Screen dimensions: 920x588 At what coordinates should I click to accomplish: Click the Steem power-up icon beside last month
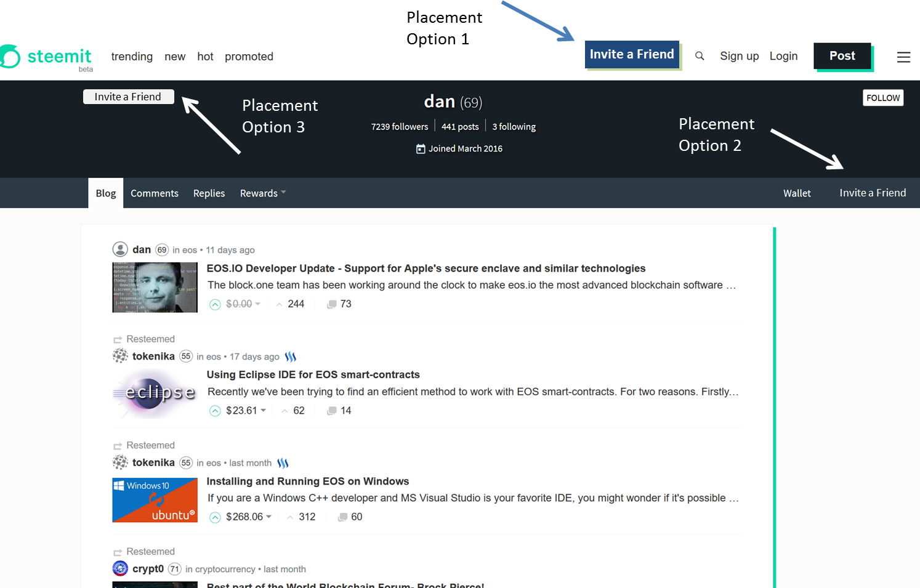tap(283, 463)
